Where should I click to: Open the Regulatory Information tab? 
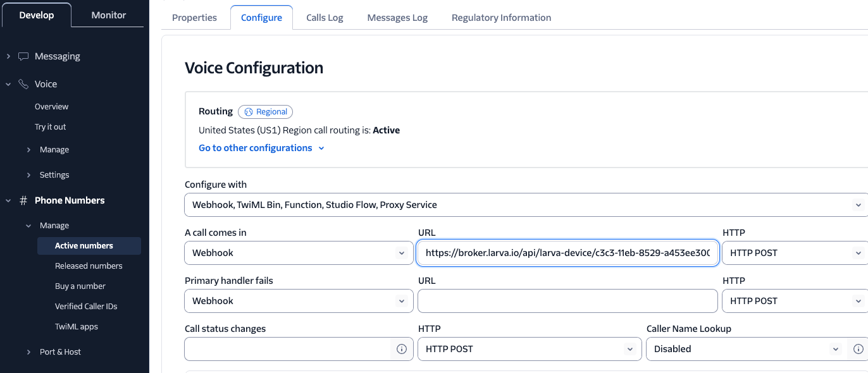point(501,17)
